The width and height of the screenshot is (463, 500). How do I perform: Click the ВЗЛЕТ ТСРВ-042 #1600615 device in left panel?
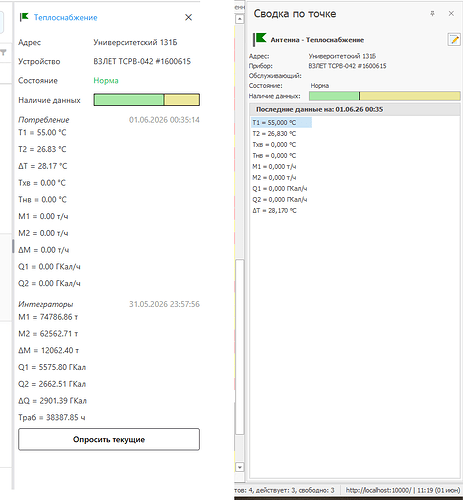142,61
